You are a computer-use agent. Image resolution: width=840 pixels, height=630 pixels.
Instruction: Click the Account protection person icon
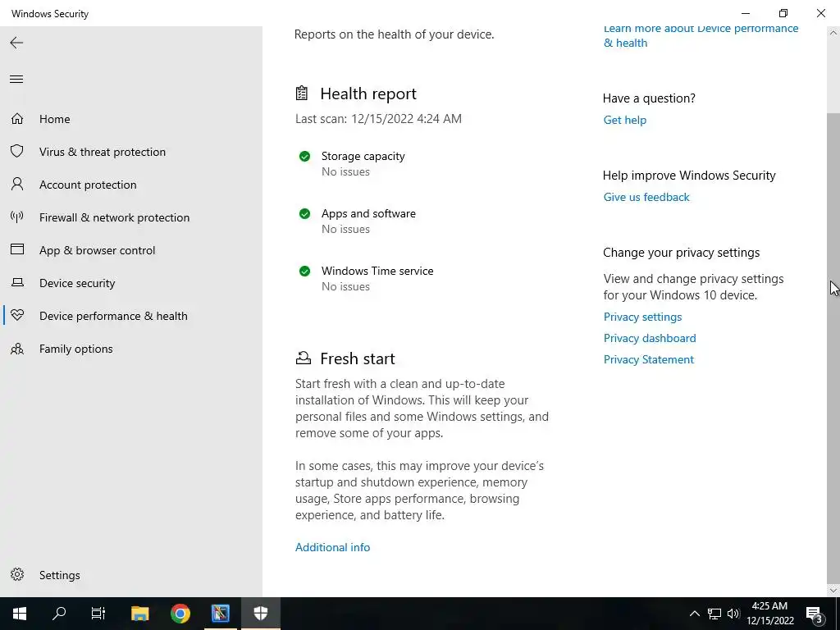pyautogui.click(x=17, y=185)
